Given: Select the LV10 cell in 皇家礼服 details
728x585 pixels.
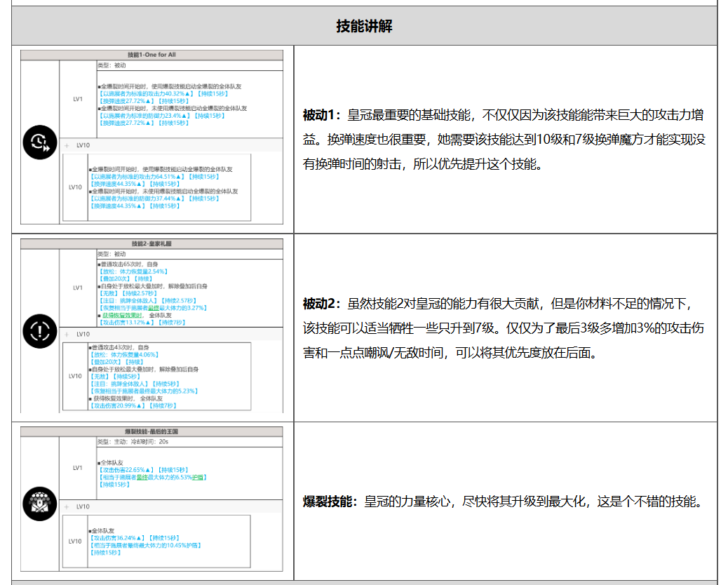Looking at the screenshot, I should point(76,376).
